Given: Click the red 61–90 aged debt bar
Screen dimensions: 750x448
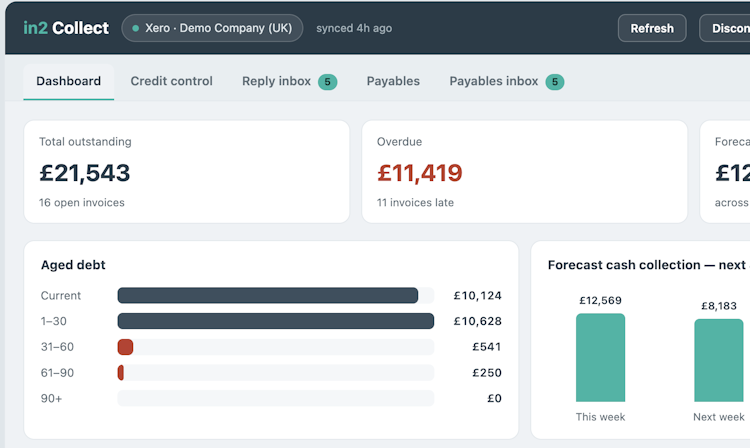Looking at the screenshot, I should click(x=121, y=373).
